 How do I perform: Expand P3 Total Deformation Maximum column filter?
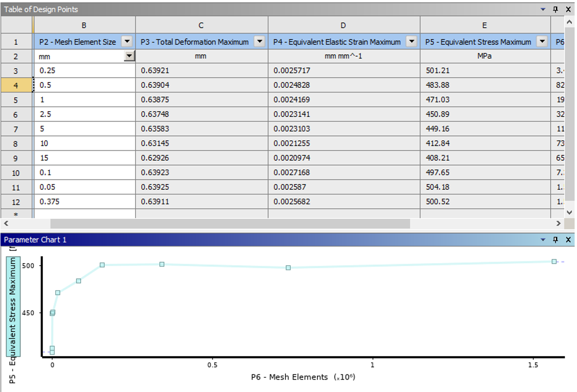(x=259, y=42)
